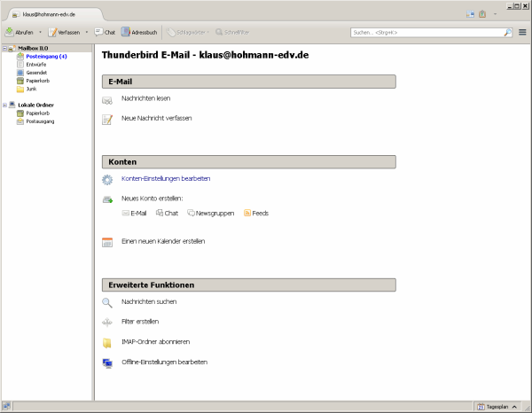
Task: Click the new account creation icon
Action: click(x=107, y=199)
